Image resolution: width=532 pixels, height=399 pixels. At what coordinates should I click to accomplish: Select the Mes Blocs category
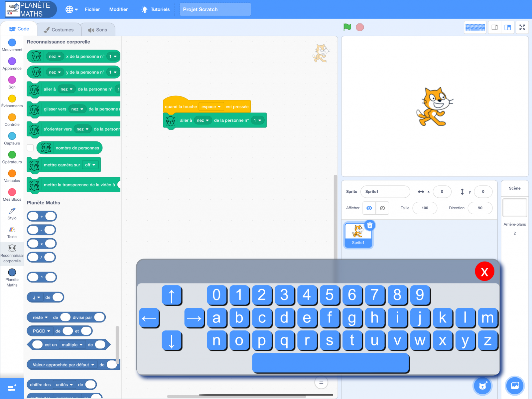click(12, 195)
